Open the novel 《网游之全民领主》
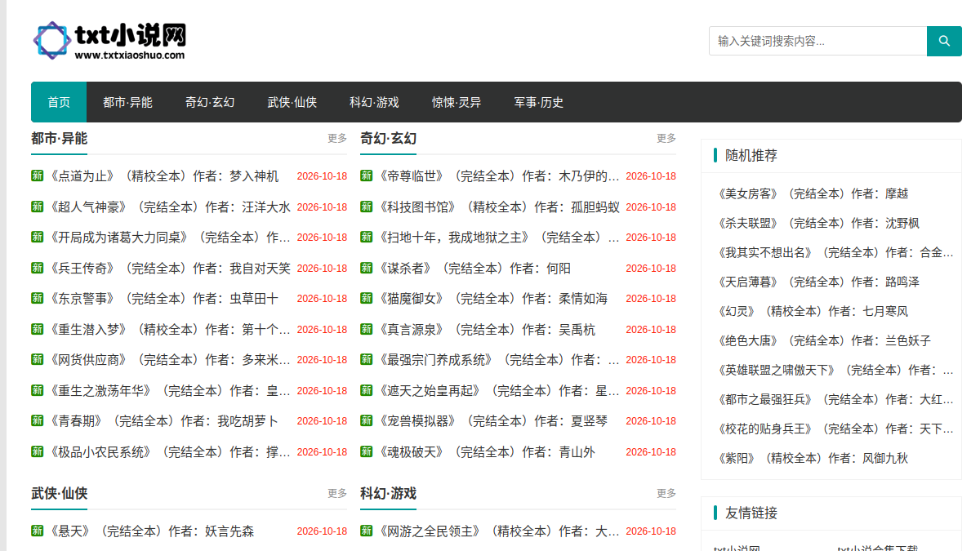Viewport: 980px width, 551px height. click(498, 531)
